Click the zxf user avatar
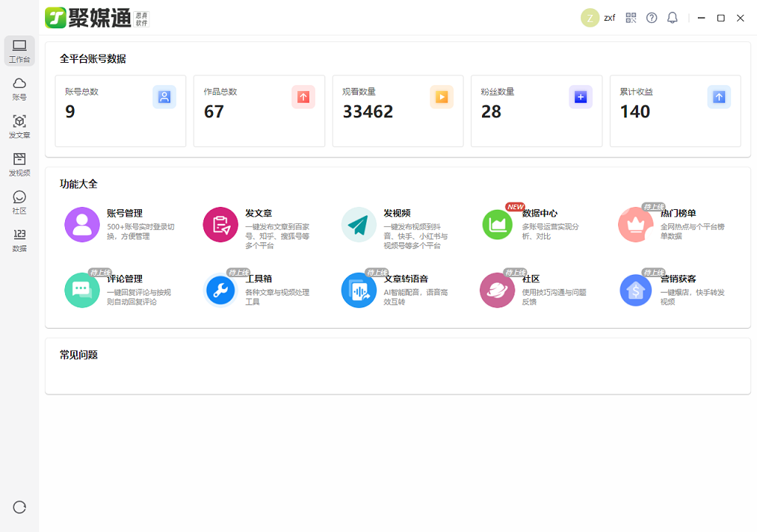Image resolution: width=757 pixels, height=532 pixels. pyautogui.click(x=589, y=18)
